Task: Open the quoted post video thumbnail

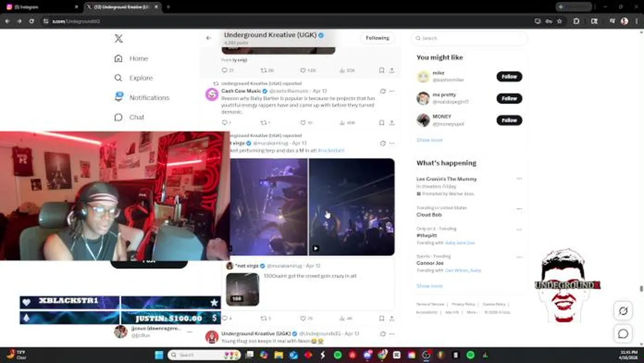Action: tap(242, 289)
